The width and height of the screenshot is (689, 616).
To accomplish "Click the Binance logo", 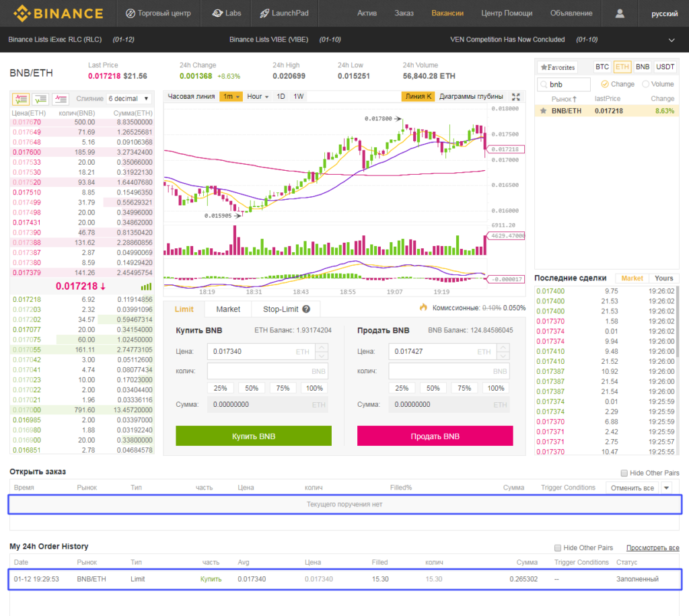I will 59,13.
